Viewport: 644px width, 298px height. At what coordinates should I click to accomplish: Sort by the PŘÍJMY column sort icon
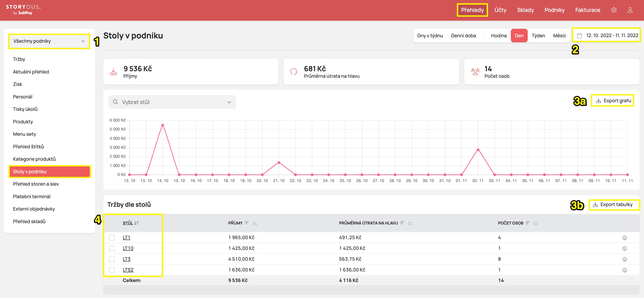(247, 223)
